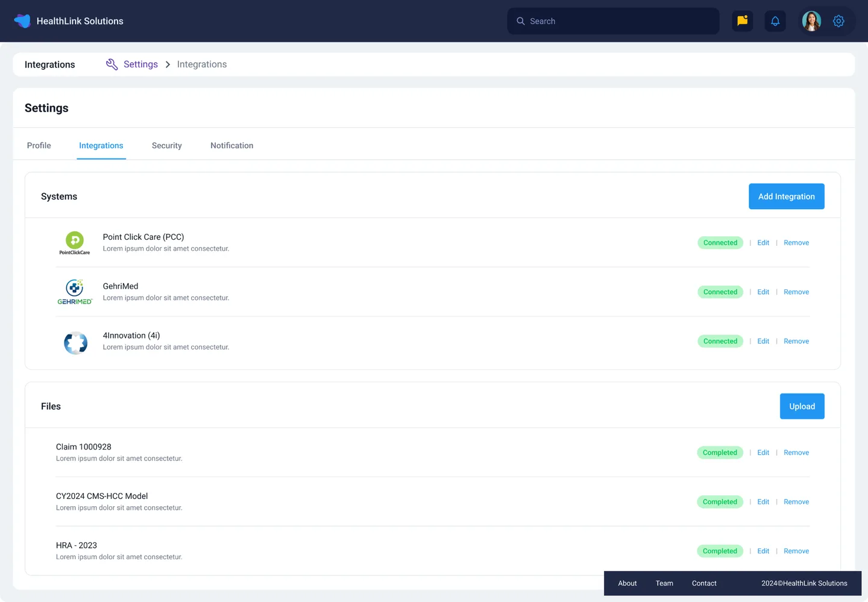Open the Contact link in footer
The height and width of the screenshot is (602, 868).
point(703,583)
